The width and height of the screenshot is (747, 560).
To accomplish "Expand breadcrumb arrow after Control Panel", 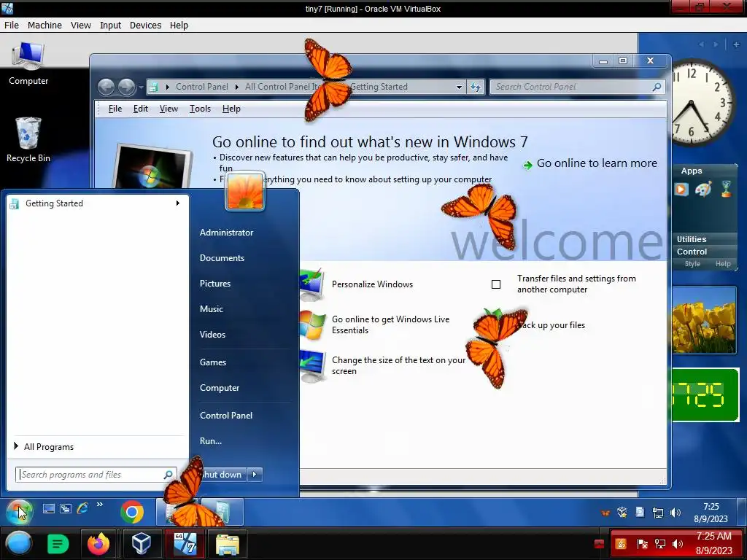I will click(x=237, y=87).
